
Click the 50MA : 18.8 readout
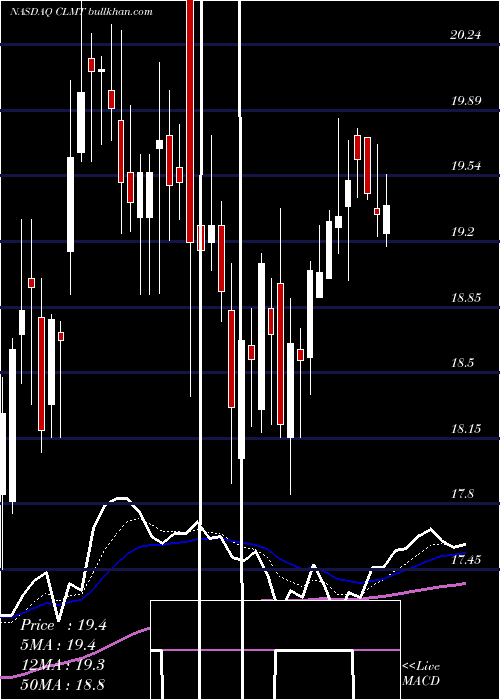[x=62, y=685]
